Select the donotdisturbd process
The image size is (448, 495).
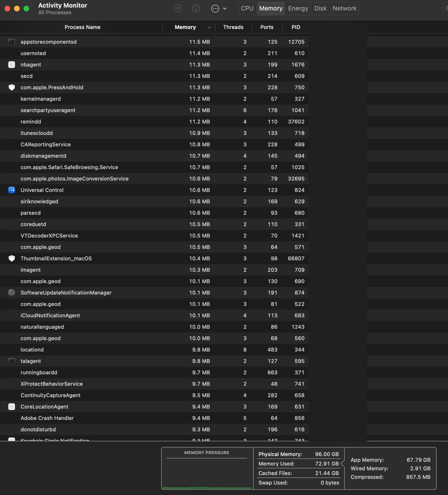coord(154,429)
